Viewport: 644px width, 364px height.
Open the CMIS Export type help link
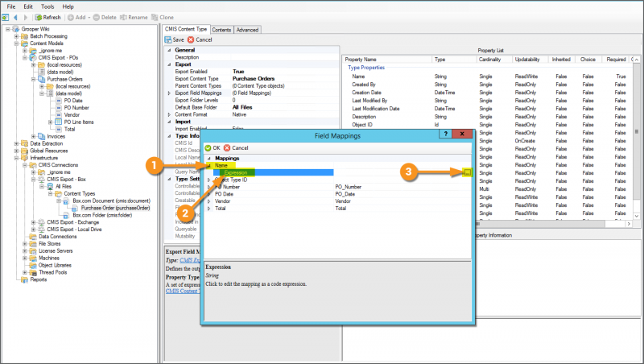pyautogui.click(x=190, y=260)
